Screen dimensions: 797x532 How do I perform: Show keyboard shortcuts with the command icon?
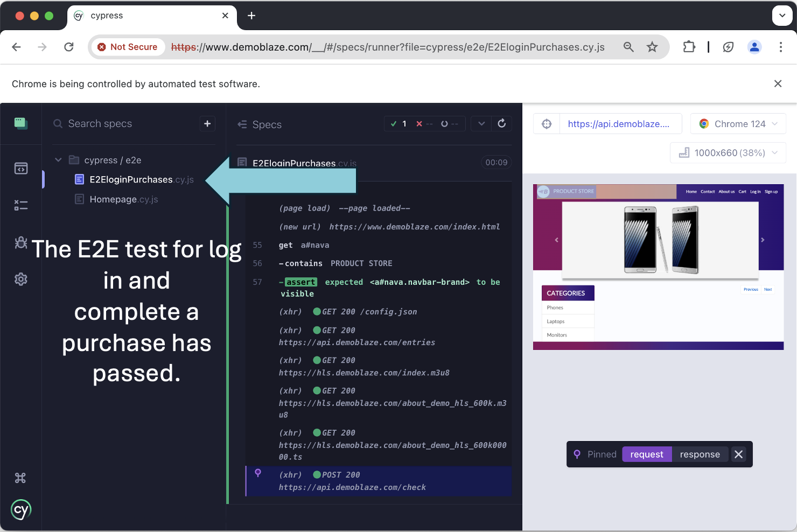(20, 478)
